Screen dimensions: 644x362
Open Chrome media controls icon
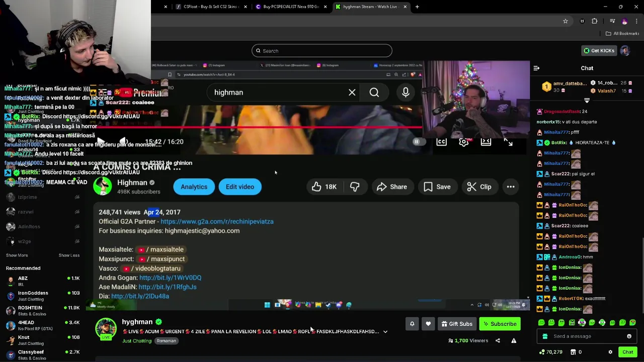(612, 21)
